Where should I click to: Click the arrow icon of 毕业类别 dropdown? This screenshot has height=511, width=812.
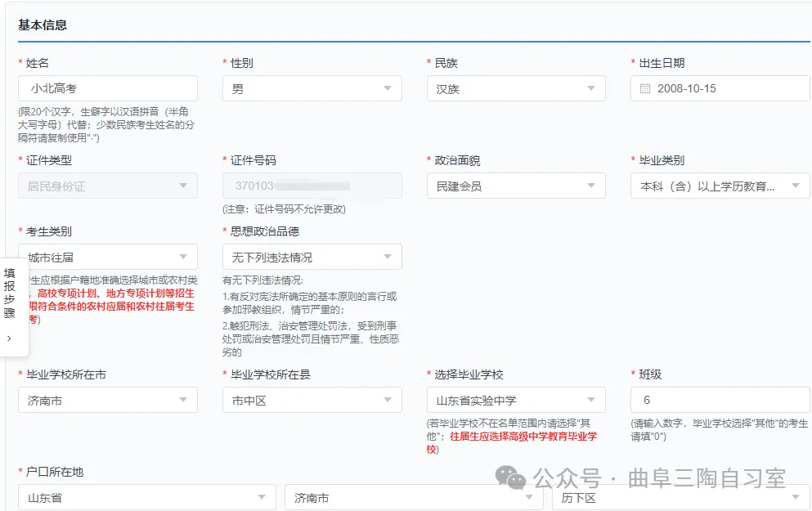coord(796,186)
